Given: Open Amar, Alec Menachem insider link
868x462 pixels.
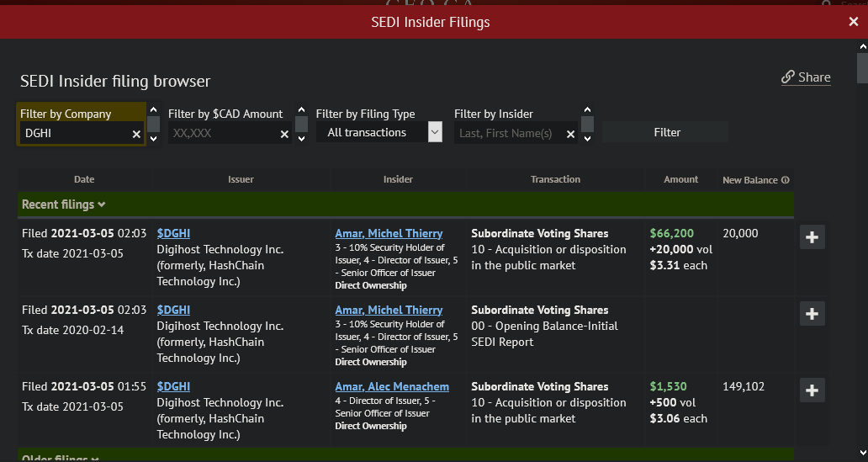Looking at the screenshot, I should (392, 386).
